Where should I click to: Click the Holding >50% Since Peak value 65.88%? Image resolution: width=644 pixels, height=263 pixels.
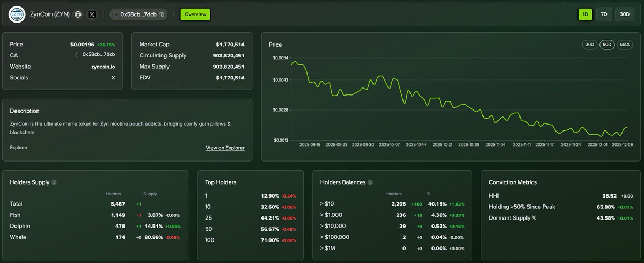click(x=607, y=207)
